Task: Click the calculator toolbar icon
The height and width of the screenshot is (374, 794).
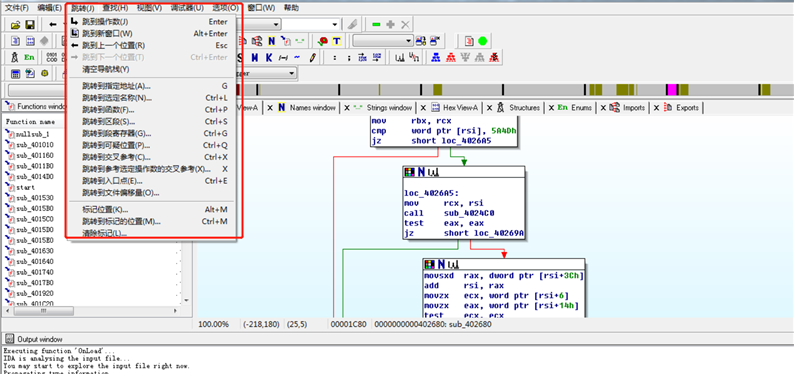Action: 16,74
